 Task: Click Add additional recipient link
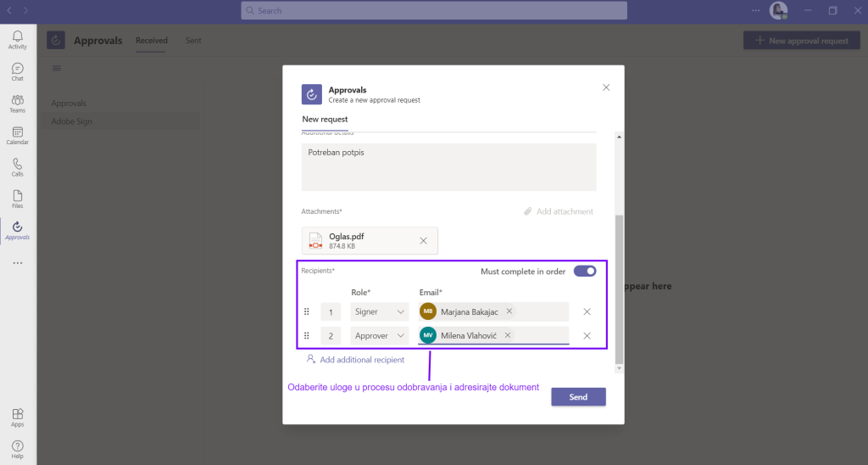click(x=361, y=360)
